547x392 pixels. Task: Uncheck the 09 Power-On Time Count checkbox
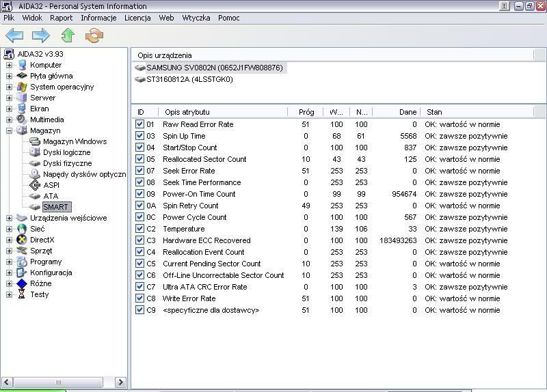pos(140,194)
